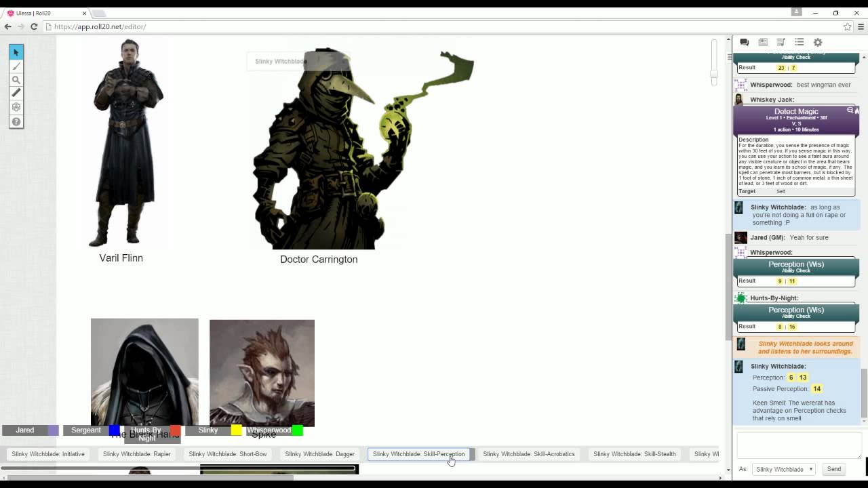Pick the Measure ruler tool
Screen dimensions: 868x488
tap(16, 93)
